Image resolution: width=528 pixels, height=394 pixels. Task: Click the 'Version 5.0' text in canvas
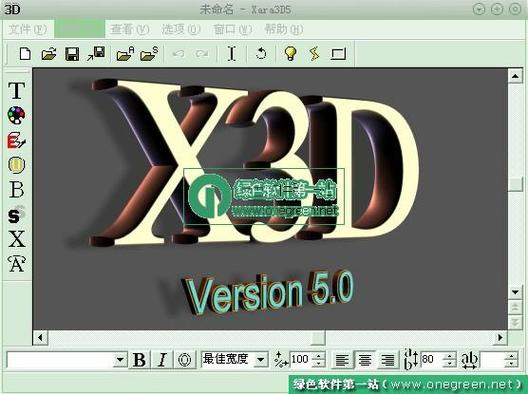coord(268,293)
